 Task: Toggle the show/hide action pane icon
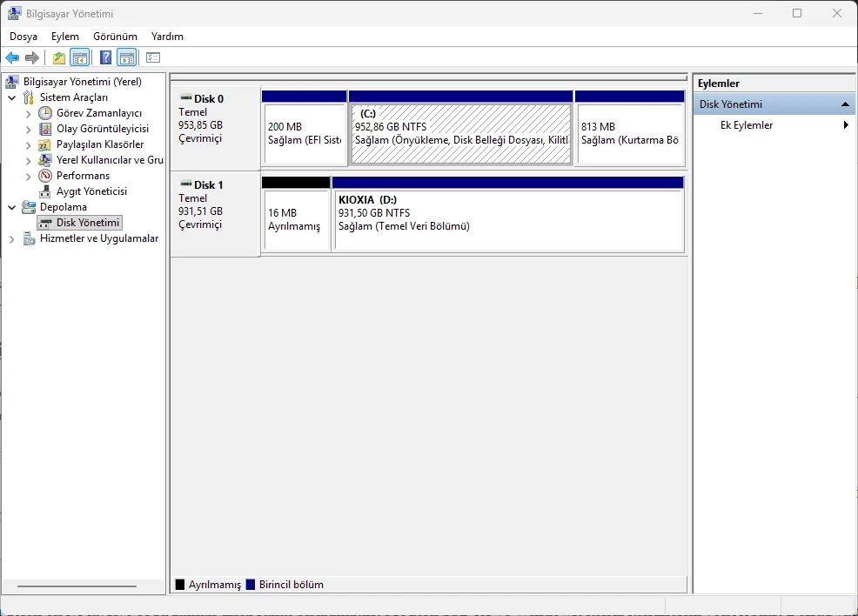tap(127, 57)
